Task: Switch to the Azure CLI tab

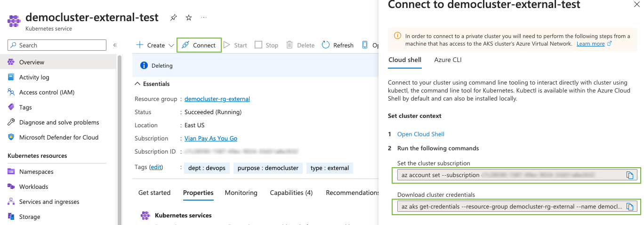Action: pyautogui.click(x=447, y=60)
